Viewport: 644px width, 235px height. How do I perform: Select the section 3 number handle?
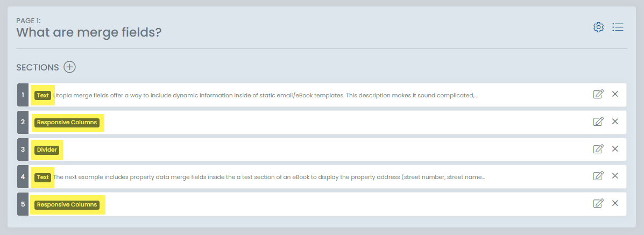pyautogui.click(x=23, y=149)
